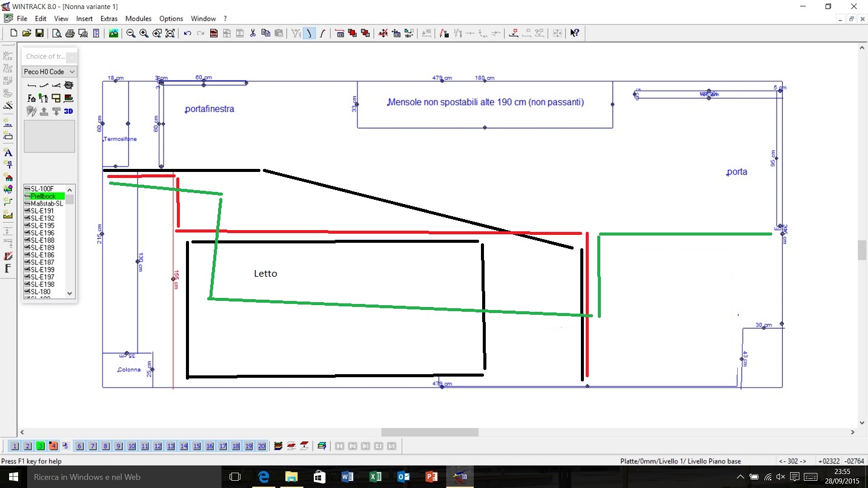
Task: Click the Windows search box in taskbar
Action: [115, 477]
